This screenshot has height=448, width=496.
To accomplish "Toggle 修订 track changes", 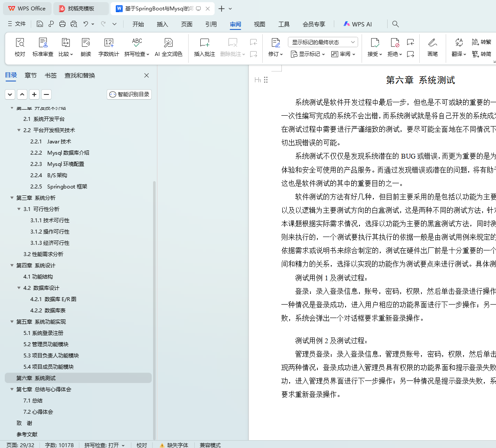I will pos(275,47).
